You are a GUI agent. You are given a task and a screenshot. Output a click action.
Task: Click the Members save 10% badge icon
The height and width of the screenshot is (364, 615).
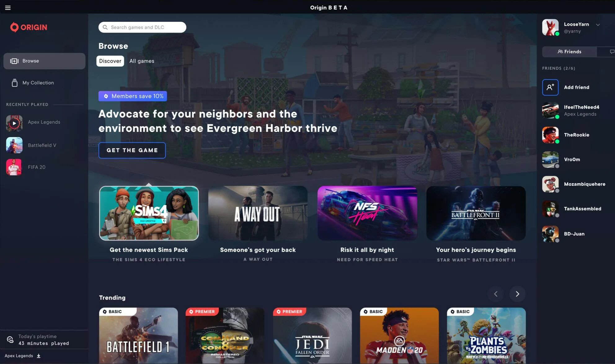coord(105,96)
